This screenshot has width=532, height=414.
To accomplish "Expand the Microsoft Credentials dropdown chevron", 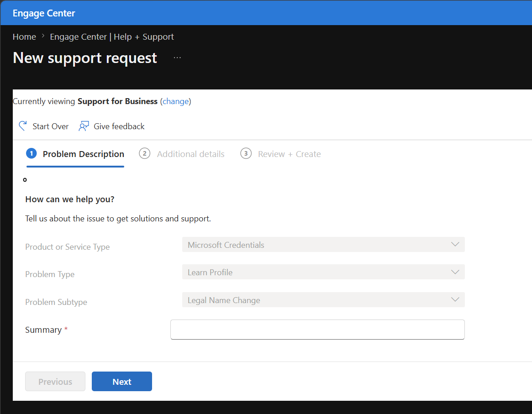I will (x=455, y=245).
